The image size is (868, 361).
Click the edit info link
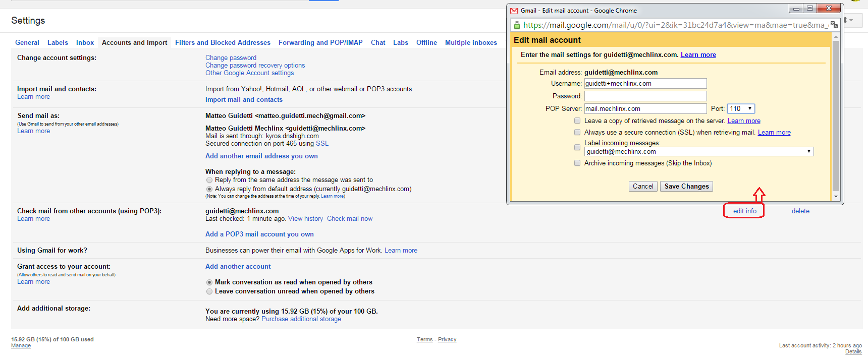(x=744, y=211)
